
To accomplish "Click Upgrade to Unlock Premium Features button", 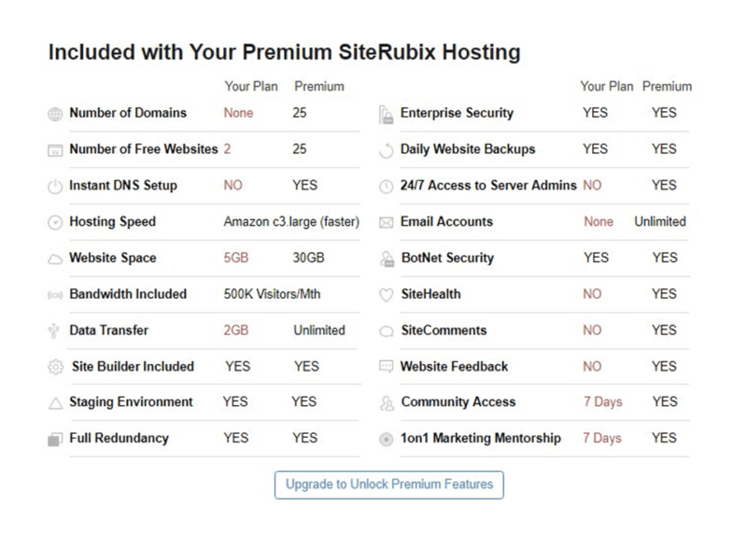I will [388, 484].
